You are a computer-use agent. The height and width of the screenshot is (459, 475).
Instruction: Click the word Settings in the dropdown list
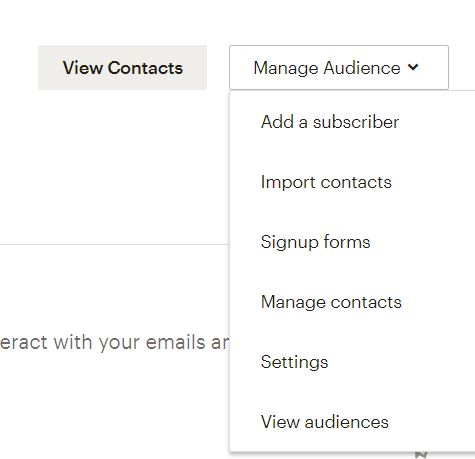294,362
